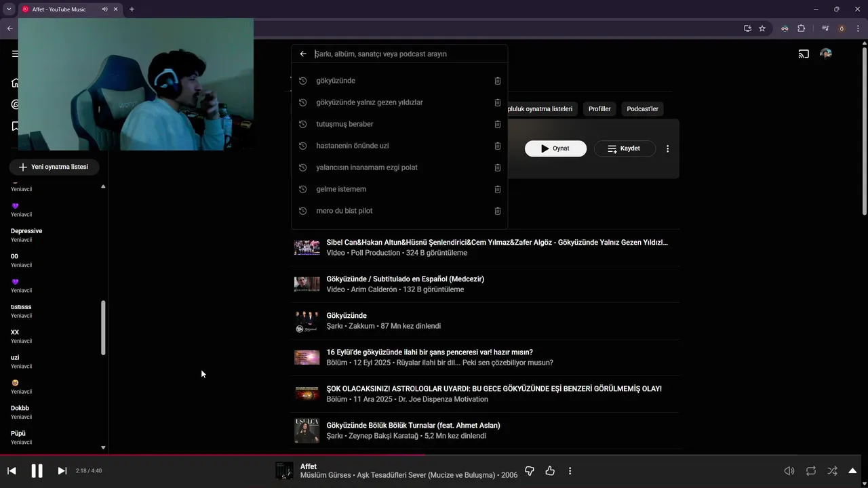This screenshot has height=488, width=868.
Task: Remove 'tutuşmuş beraber' from search history
Action: click(x=497, y=124)
